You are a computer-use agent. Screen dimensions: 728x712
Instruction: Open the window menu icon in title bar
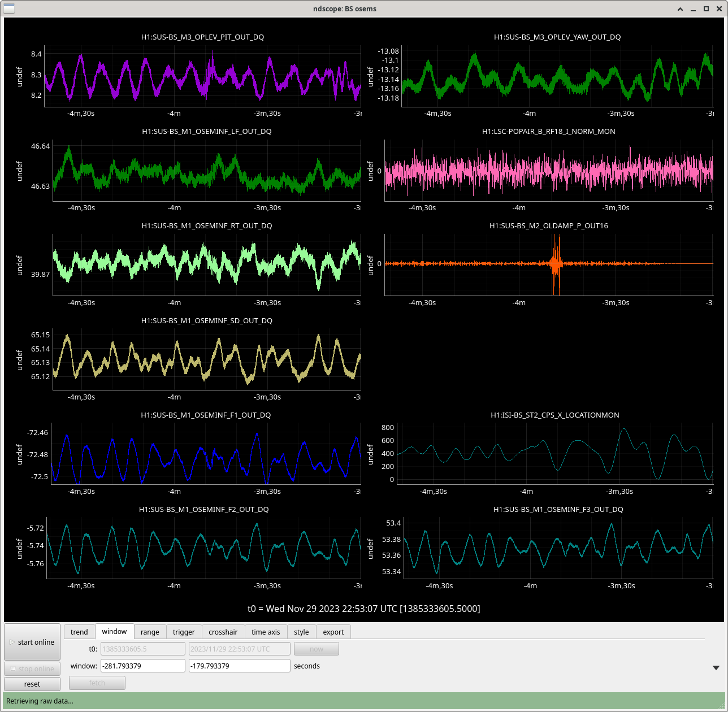coord(9,8)
